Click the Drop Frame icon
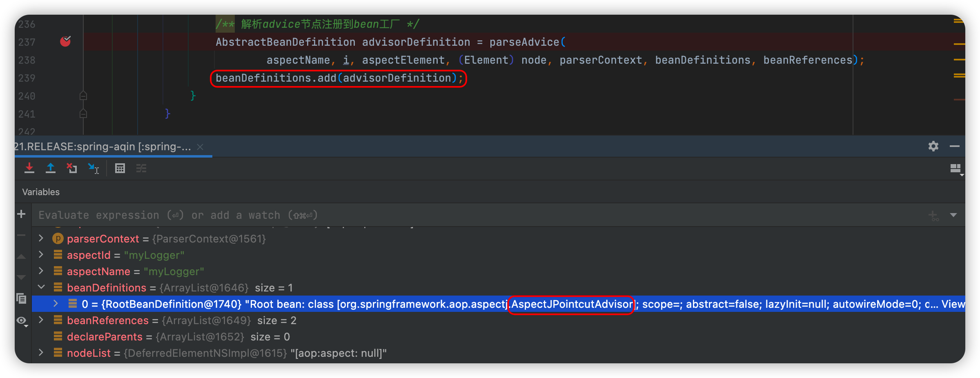Viewport: 980px width, 378px height. (x=72, y=168)
